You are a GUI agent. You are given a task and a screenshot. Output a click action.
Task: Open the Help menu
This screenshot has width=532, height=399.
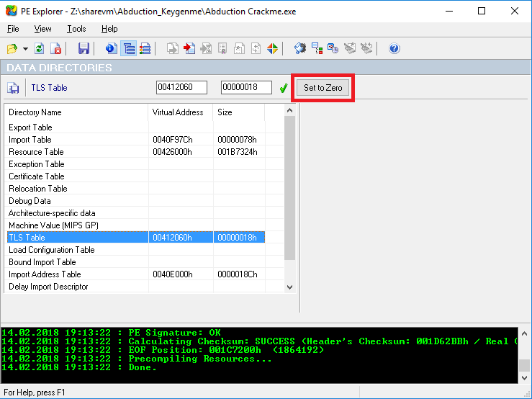click(109, 29)
